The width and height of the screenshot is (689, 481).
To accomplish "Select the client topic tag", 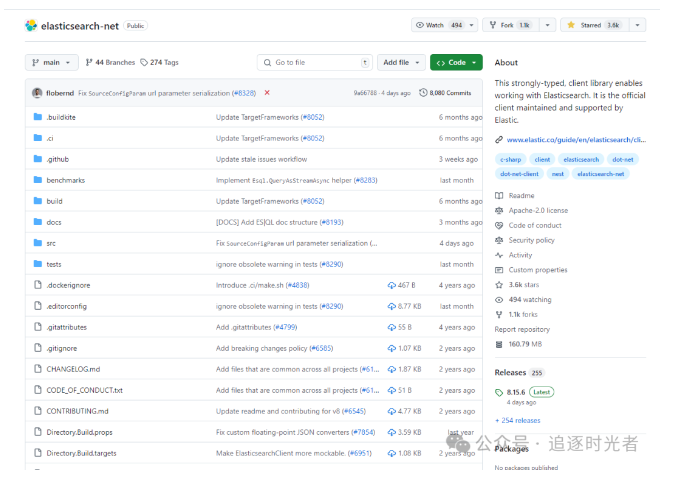I will (542, 159).
